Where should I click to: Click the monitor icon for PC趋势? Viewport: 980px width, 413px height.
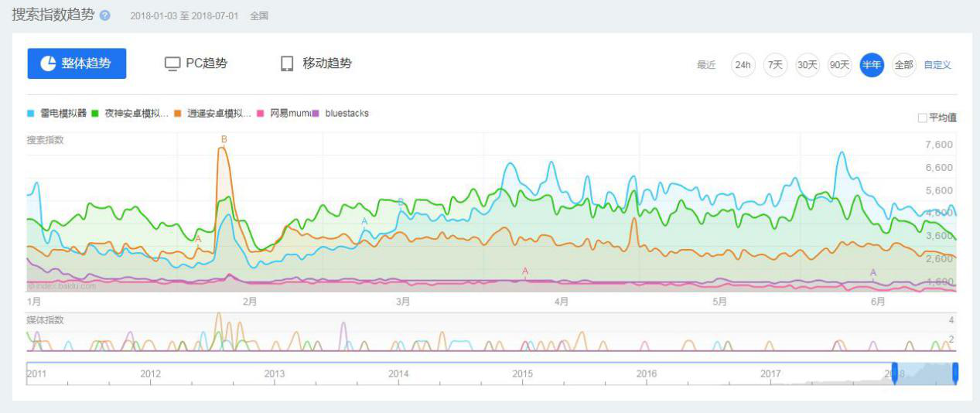tap(172, 63)
